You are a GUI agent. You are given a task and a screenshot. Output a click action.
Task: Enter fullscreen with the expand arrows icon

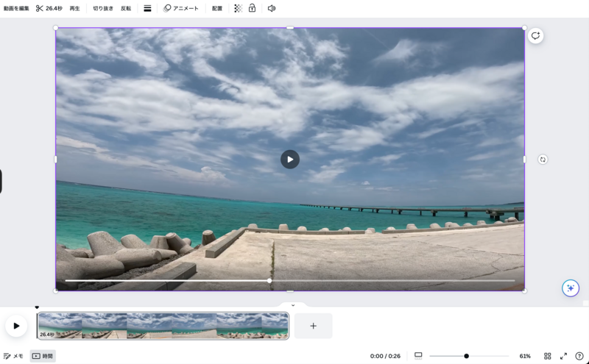(x=563, y=356)
